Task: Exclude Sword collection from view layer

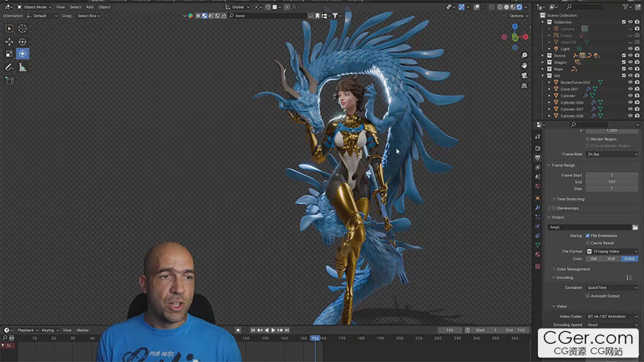Action: tap(624, 56)
